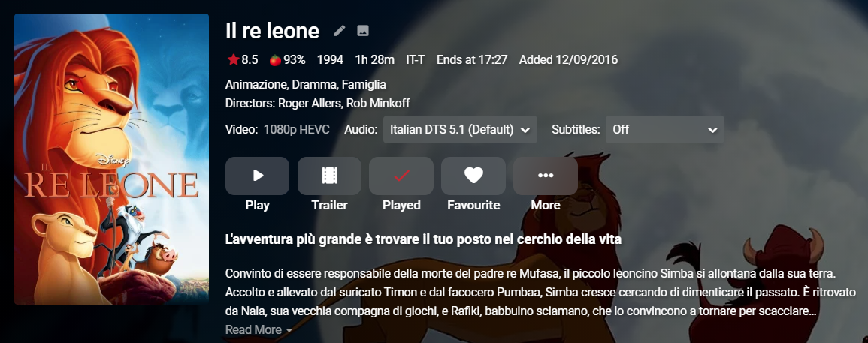Screen dimensions: 868x343
Task: Open the Audio track dropdown
Action: click(x=460, y=129)
